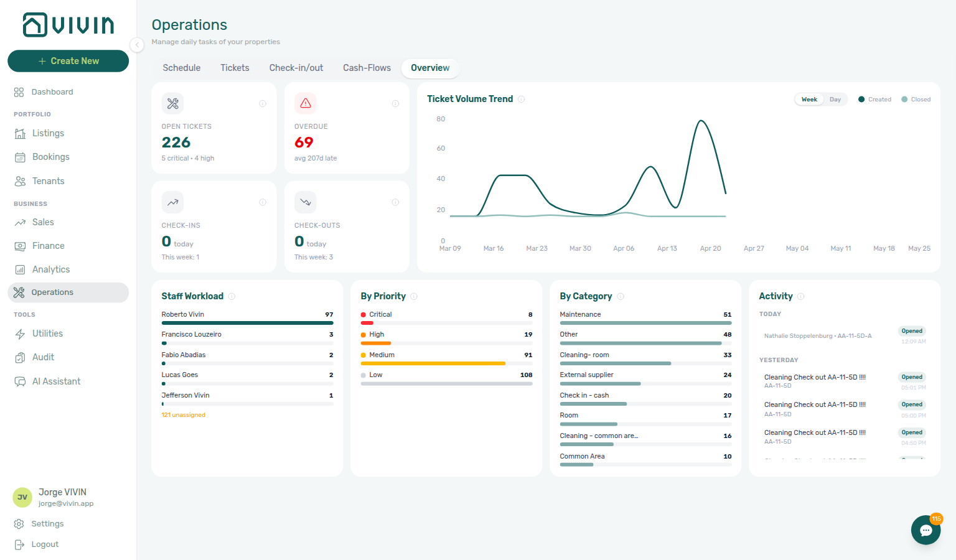Switch trend chart to Week view
The height and width of the screenshot is (560, 956).
(809, 100)
